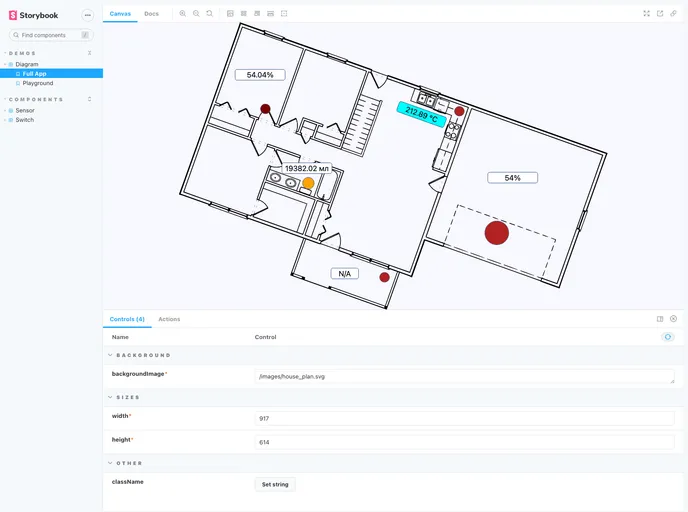Open the sidebar ellipsis menu
This screenshot has height=512, width=688.
click(x=88, y=15)
